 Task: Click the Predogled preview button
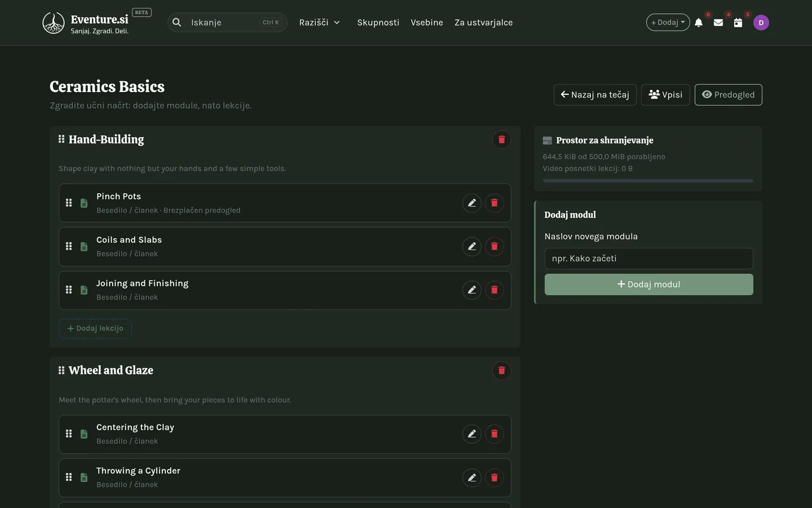tap(729, 95)
